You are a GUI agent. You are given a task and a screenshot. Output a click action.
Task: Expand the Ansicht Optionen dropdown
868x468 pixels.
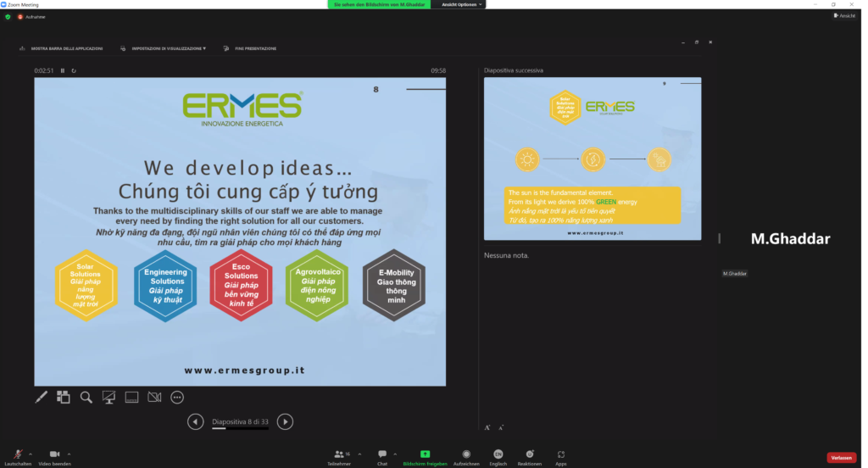click(x=462, y=4)
